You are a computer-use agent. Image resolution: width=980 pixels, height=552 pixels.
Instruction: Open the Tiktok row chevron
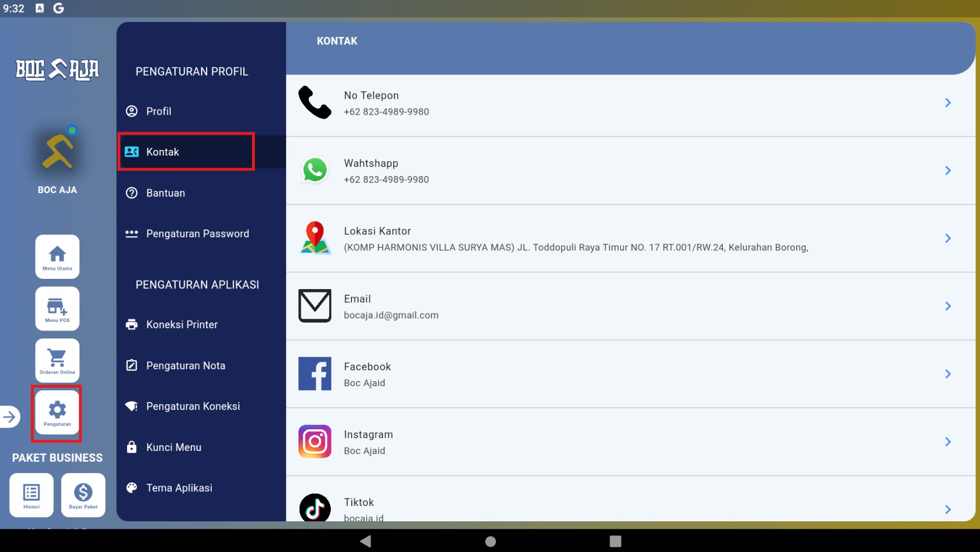pos(948,509)
